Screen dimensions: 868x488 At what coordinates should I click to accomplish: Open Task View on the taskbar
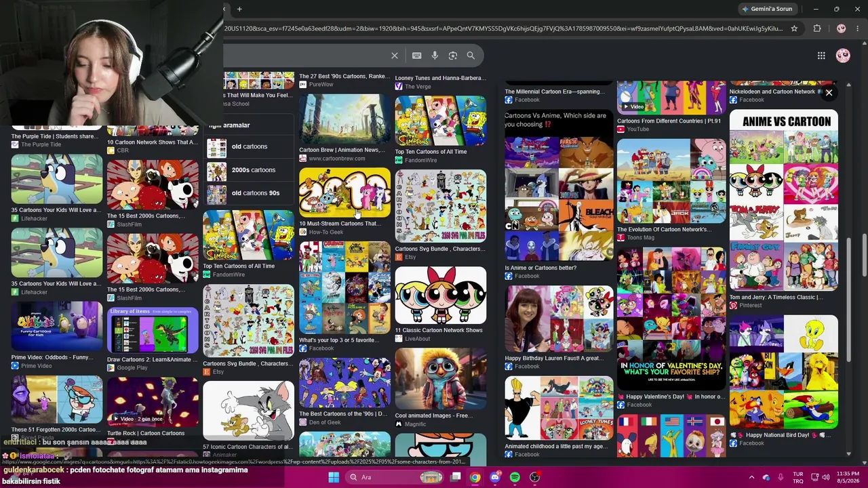[x=456, y=477]
